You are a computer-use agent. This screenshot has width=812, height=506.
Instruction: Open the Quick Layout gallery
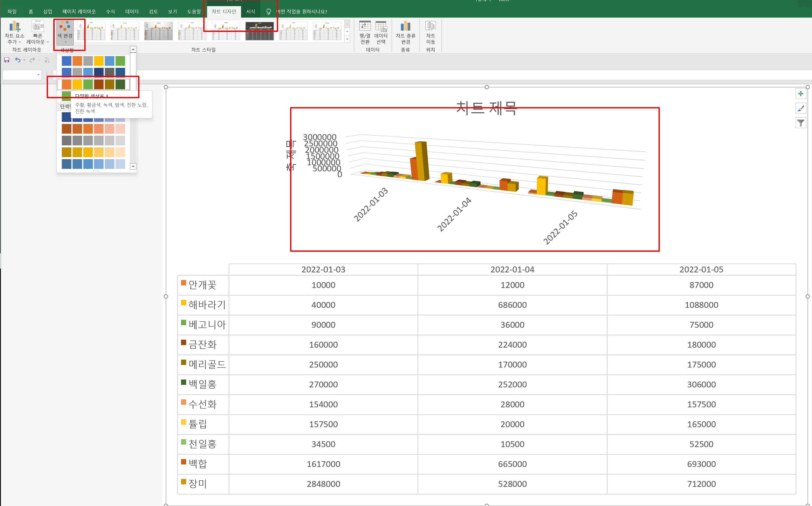point(38,27)
